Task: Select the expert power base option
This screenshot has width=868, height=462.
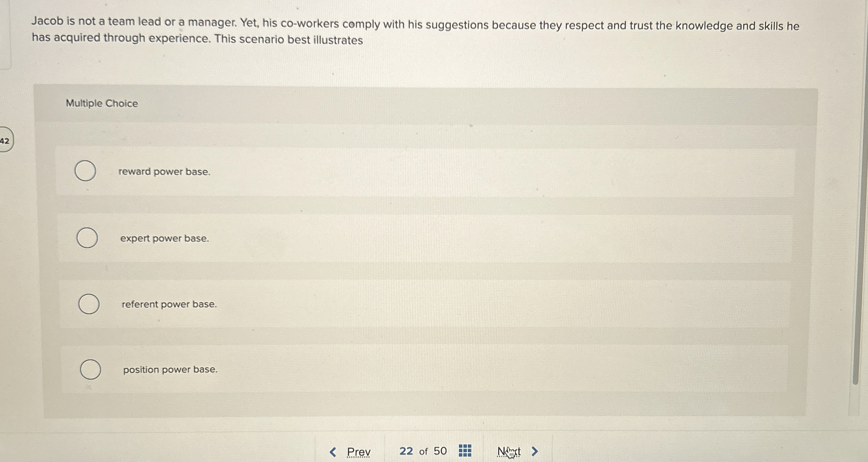Action: pos(88,238)
